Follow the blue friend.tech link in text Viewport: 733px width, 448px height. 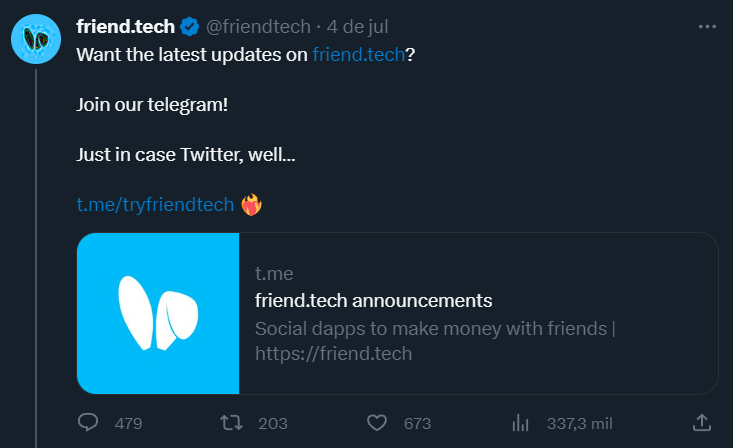tap(359, 54)
